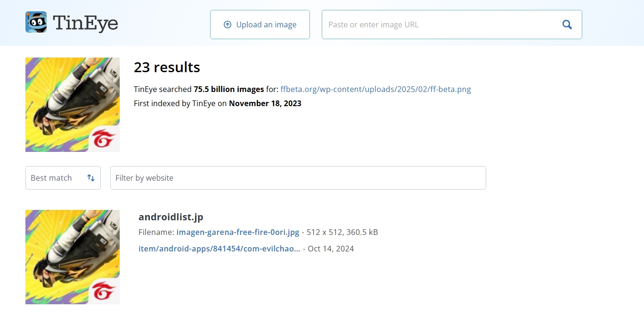
Task: Click the TinEye wordmark text
Action: tap(85, 23)
